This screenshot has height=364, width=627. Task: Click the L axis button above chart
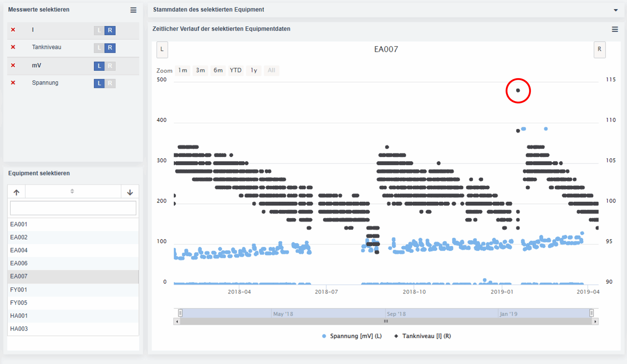pos(162,49)
